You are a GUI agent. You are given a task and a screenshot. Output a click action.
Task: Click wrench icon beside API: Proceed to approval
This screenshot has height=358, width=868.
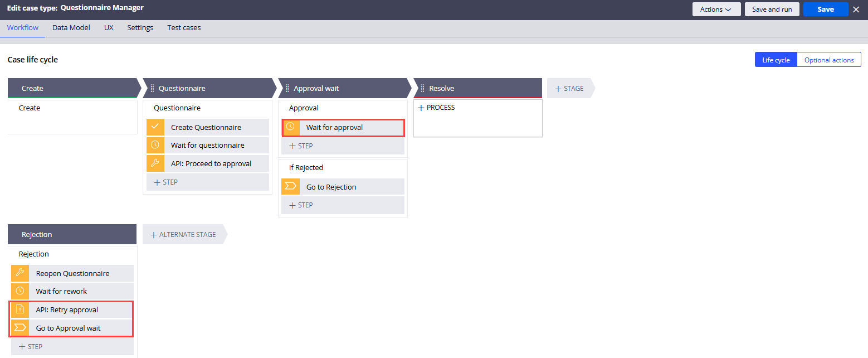(x=155, y=163)
